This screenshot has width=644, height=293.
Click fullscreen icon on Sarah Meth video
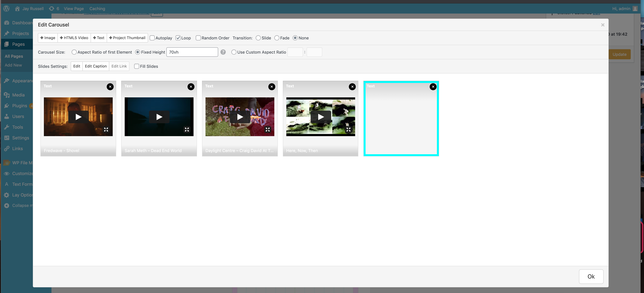click(187, 129)
